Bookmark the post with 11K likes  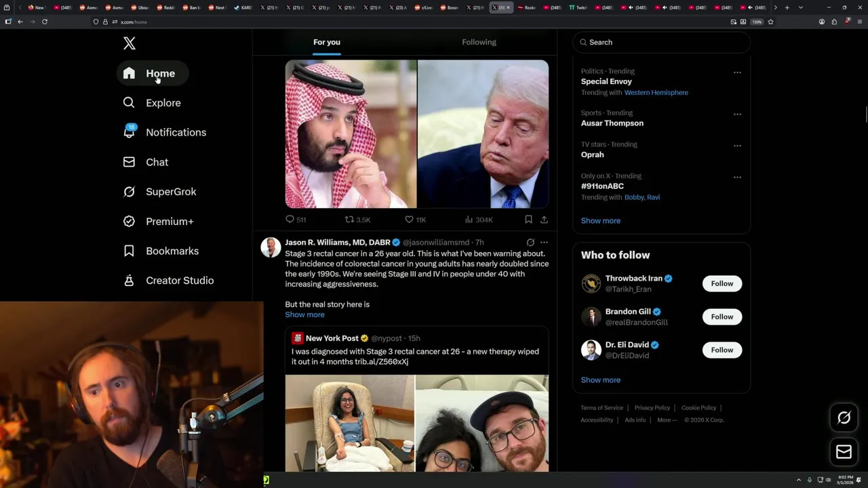tap(528, 220)
